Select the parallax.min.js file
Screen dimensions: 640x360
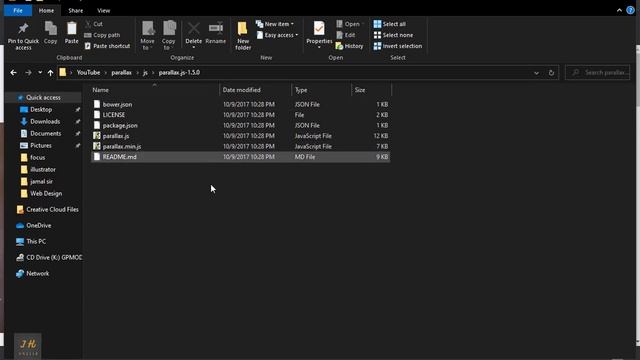(x=240, y=147)
